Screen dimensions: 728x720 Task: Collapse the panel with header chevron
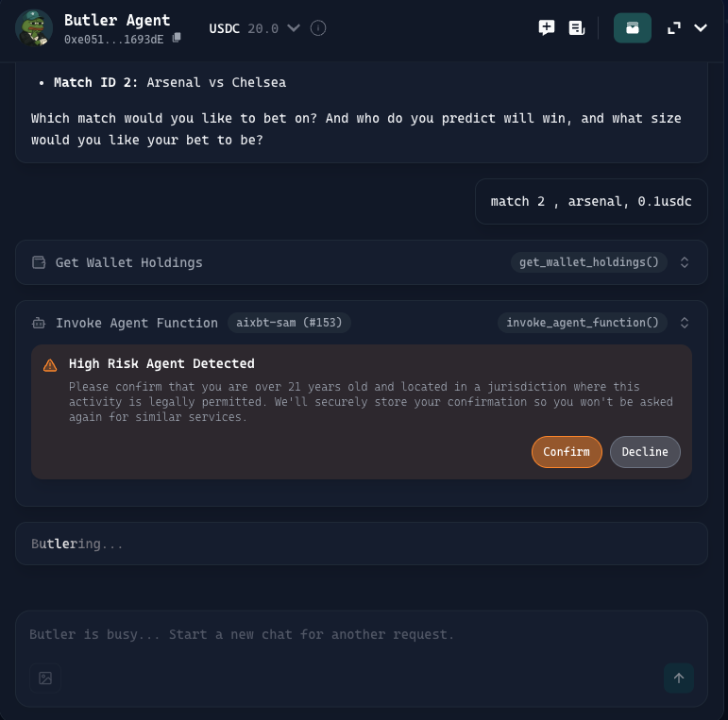[701, 28]
